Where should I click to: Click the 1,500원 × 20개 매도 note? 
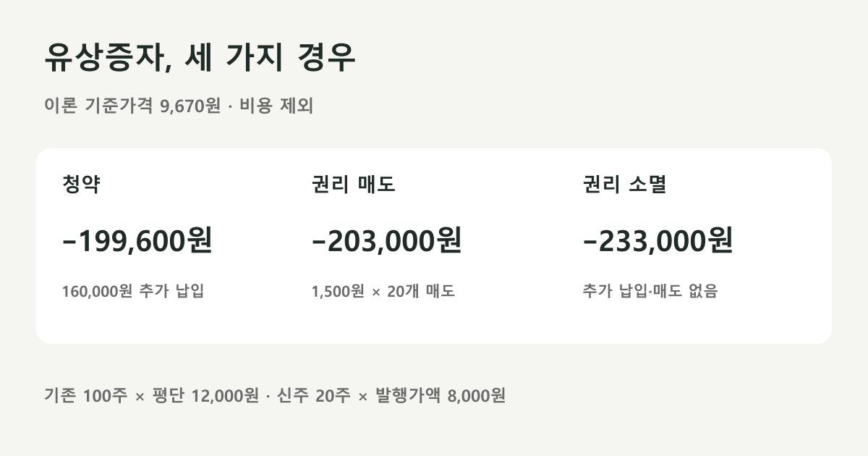tap(383, 292)
